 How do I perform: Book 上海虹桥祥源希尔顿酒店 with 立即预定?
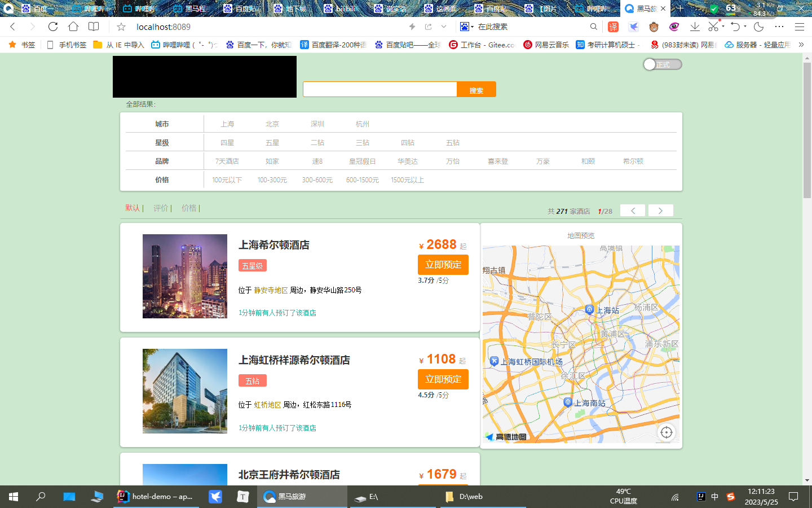[x=443, y=379]
